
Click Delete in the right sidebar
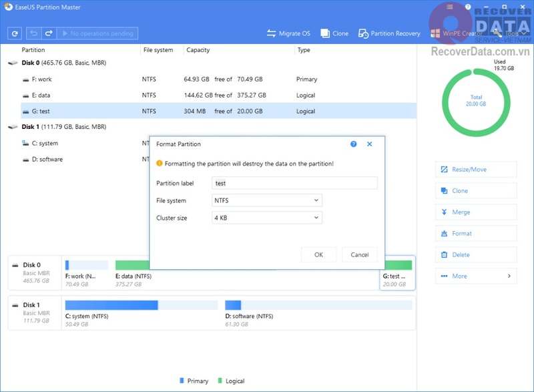[475, 255]
